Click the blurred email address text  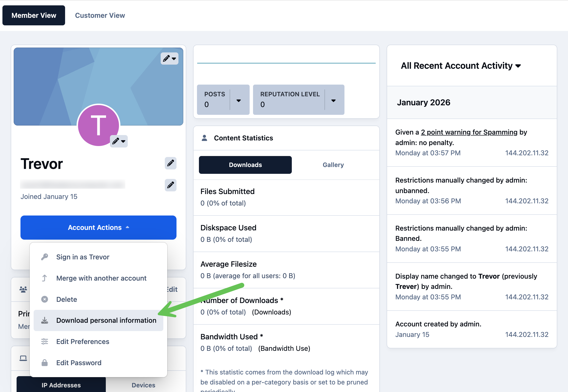click(73, 184)
